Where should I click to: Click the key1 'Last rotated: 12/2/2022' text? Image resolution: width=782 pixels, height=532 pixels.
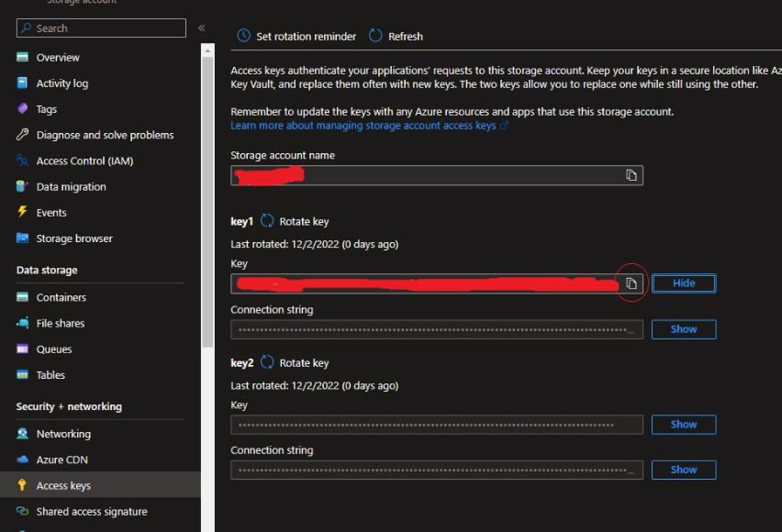[314, 244]
